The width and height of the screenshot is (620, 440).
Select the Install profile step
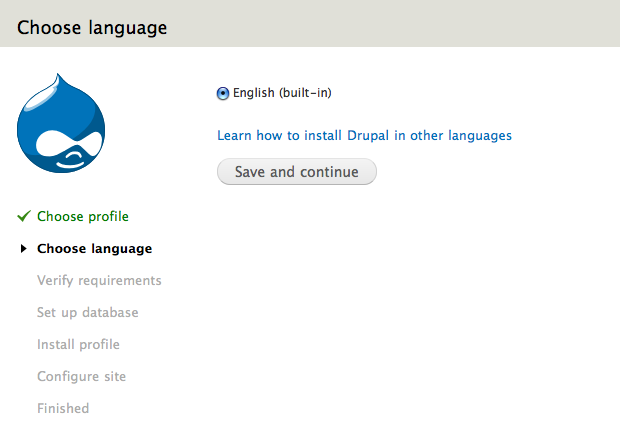pyautogui.click(x=78, y=344)
